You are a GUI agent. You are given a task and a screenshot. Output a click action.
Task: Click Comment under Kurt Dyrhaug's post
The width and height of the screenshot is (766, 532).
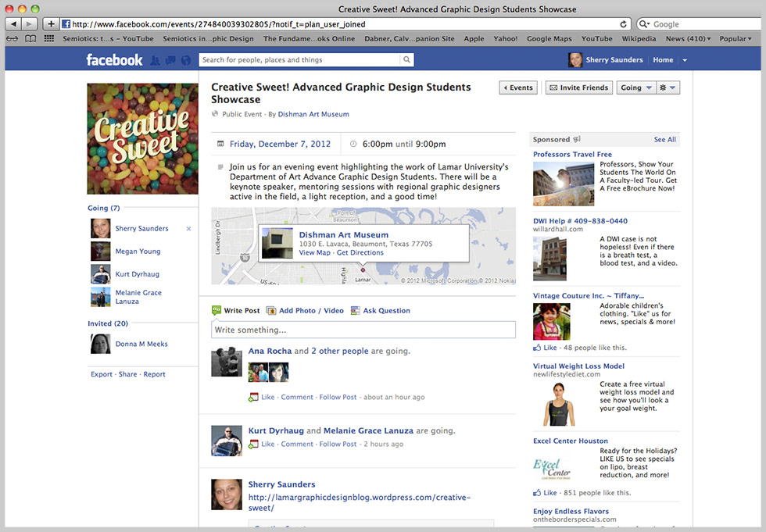[x=297, y=445]
